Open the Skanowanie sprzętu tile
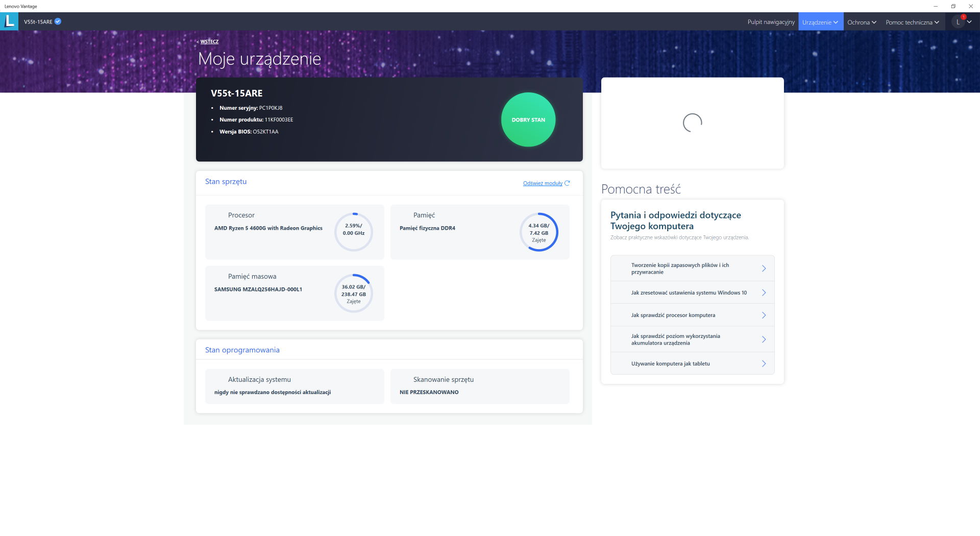Image resolution: width=980 pixels, height=536 pixels. coord(479,386)
